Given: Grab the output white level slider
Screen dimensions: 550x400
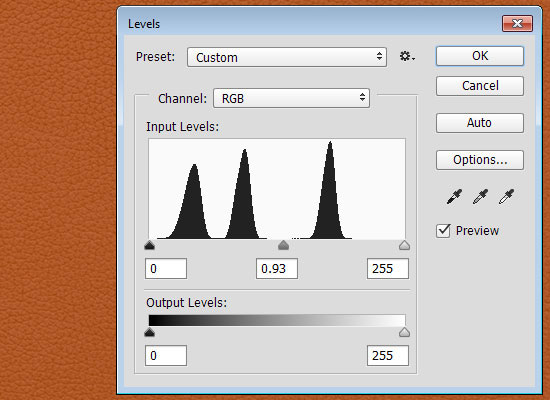Looking at the screenshot, I should tap(404, 332).
